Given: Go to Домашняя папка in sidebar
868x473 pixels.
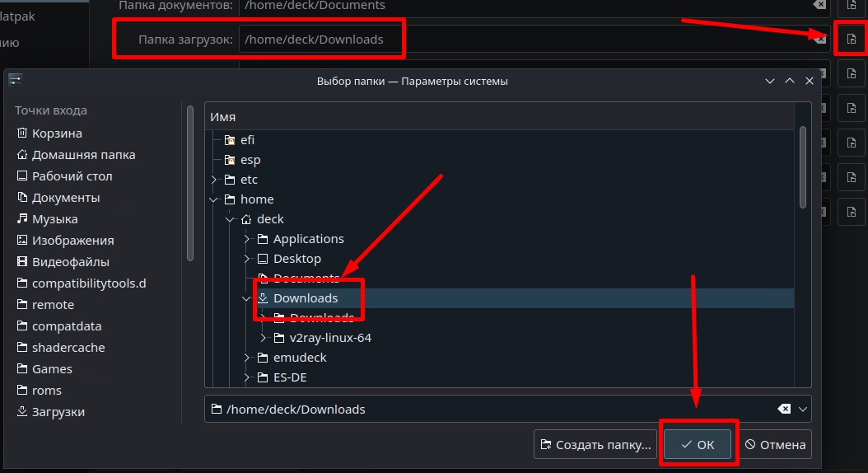Looking at the screenshot, I should (x=83, y=155).
